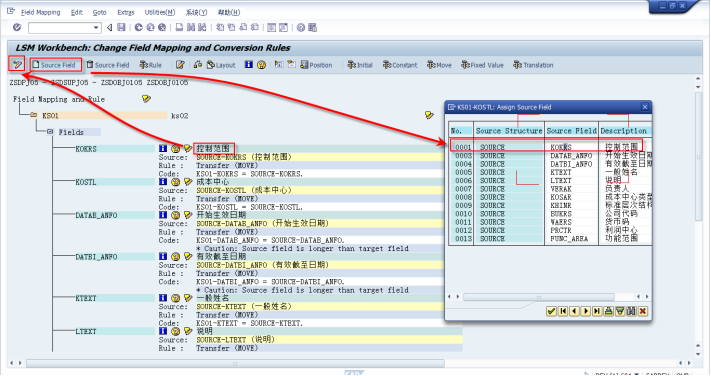Select the DATAB_ANFO field in the tree
The width and height of the screenshot is (711, 376).
[x=96, y=215]
